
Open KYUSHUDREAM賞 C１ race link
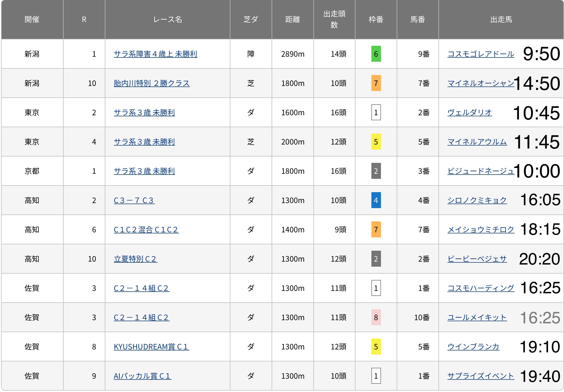[x=151, y=347]
